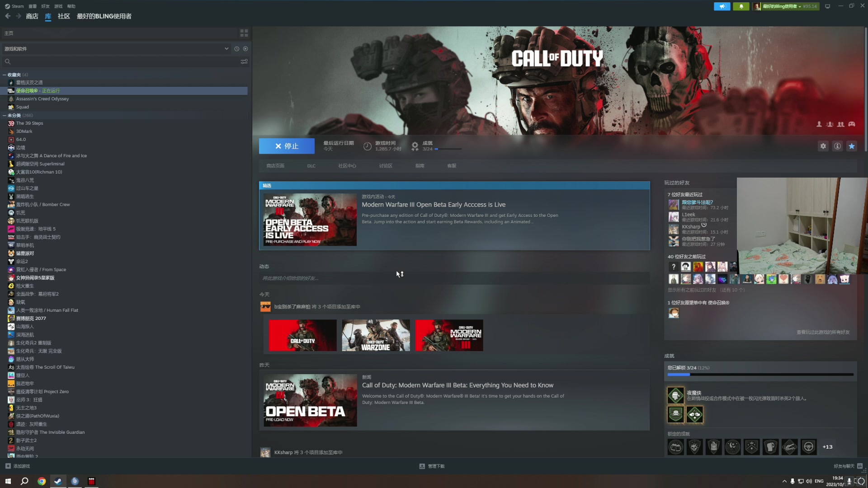Show game info icon
868x488 pixels.
tap(837, 146)
